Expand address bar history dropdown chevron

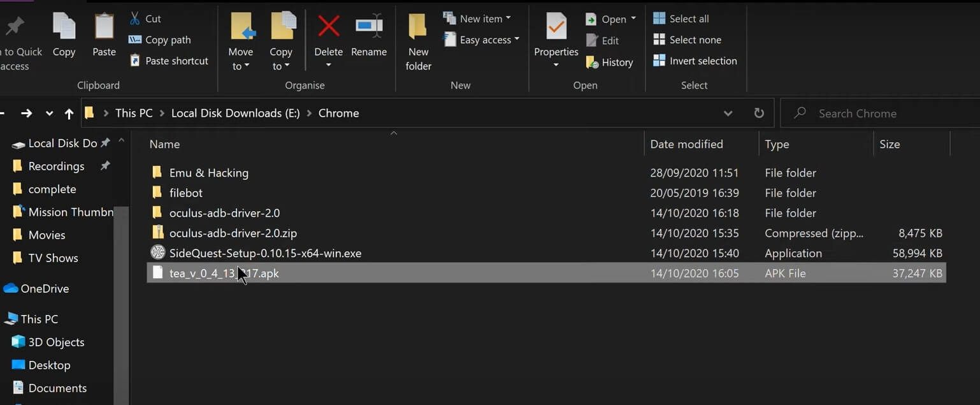pos(728,113)
